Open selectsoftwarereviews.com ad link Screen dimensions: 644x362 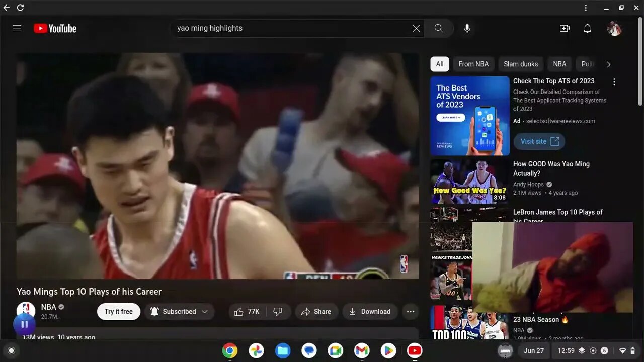point(560,121)
